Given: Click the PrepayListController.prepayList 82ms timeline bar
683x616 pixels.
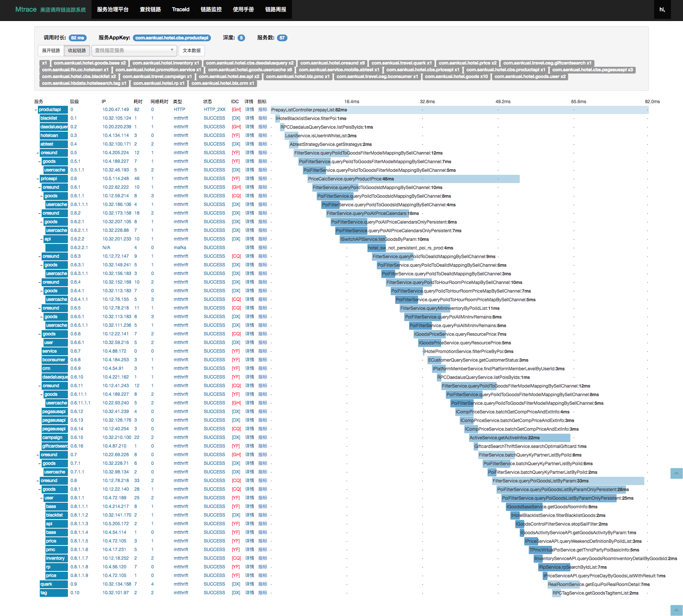Looking at the screenshot, I should click(x=459, y=110).
